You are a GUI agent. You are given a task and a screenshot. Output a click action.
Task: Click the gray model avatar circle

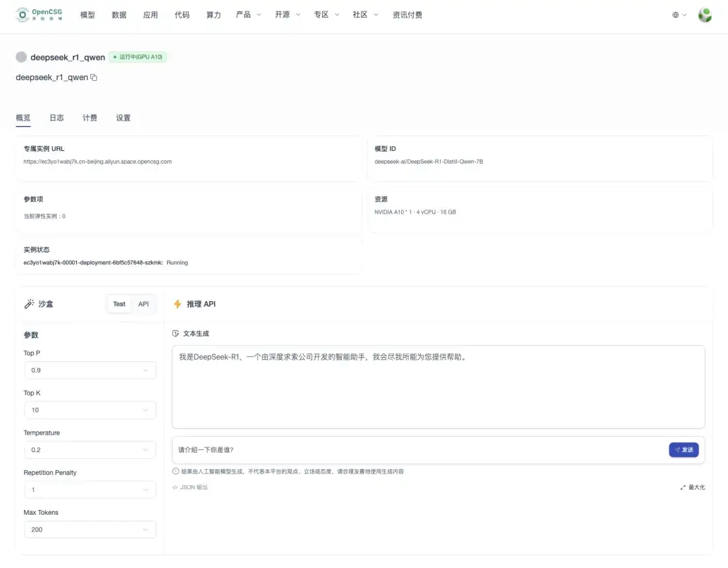click(22, 57)
